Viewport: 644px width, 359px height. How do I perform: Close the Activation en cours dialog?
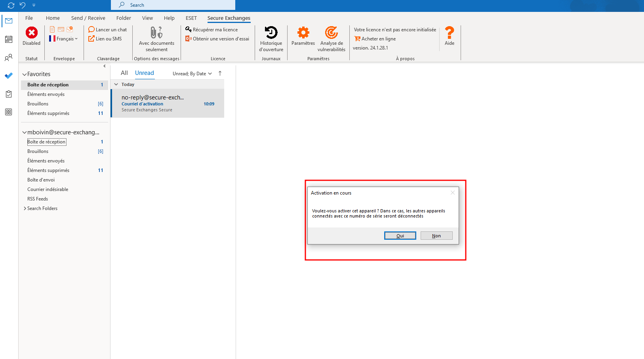[x=452, y=193]
